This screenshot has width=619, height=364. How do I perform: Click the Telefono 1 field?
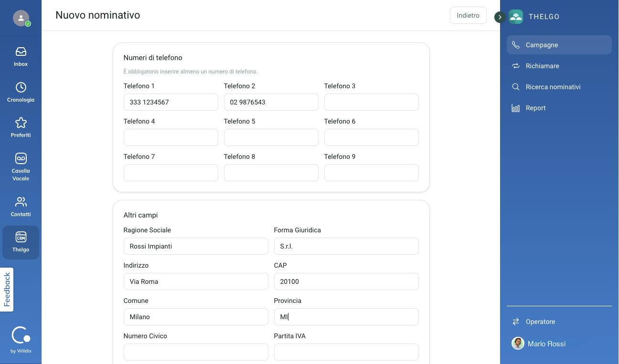171,102
